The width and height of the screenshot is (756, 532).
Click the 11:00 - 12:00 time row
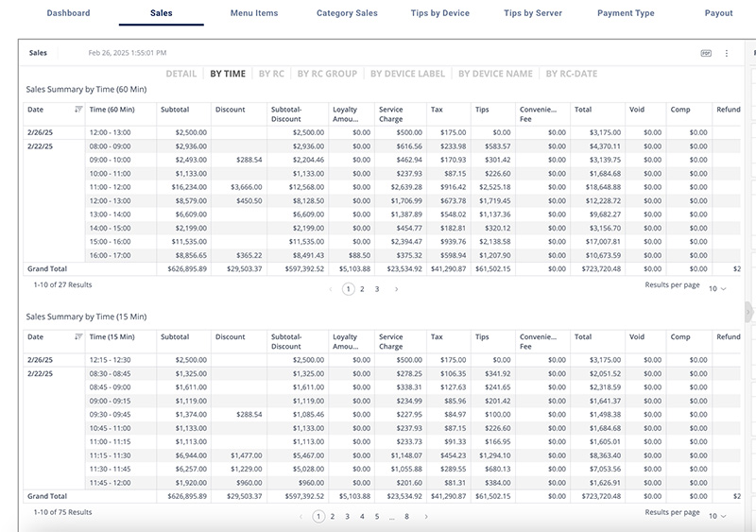(x=110, y=187)
